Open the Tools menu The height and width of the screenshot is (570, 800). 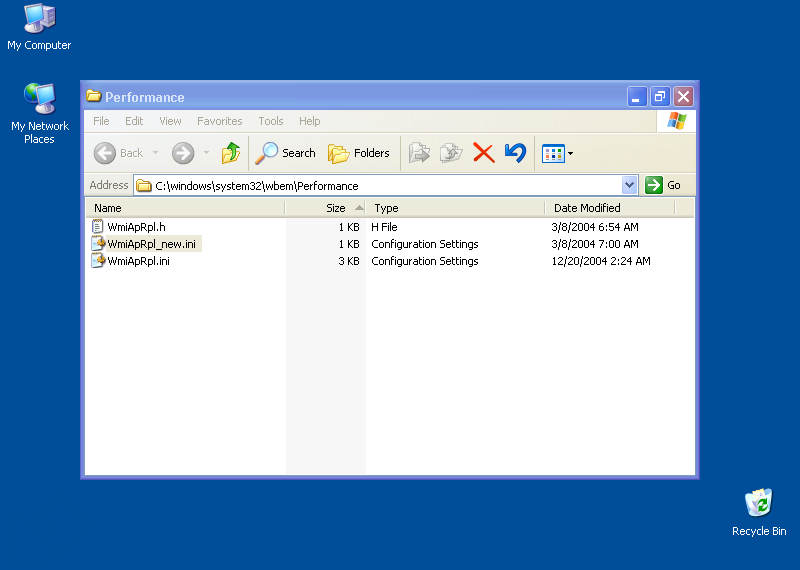click(x=270, y=121)
